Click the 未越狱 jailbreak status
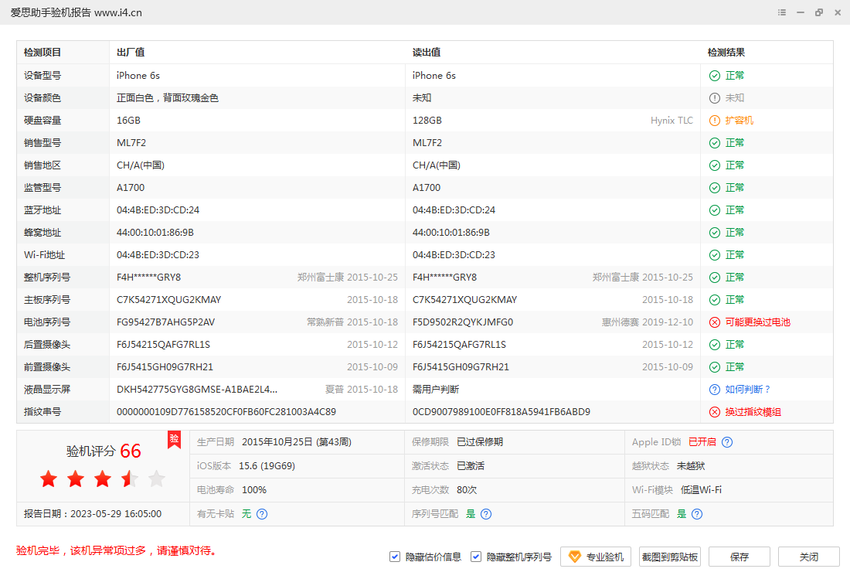Image resolution: width=850 pixels, height=579 pixels. [x=691, y=466]
